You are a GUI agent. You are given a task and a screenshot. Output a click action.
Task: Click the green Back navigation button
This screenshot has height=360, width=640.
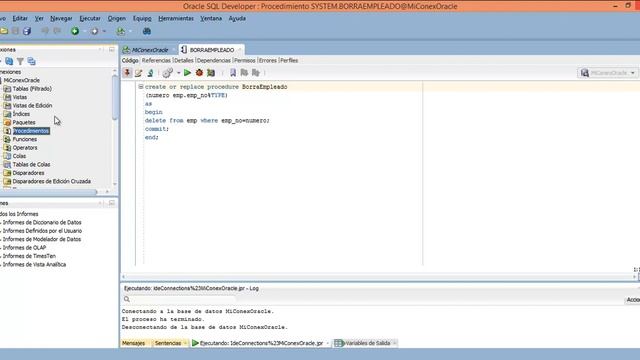(75, 31)
